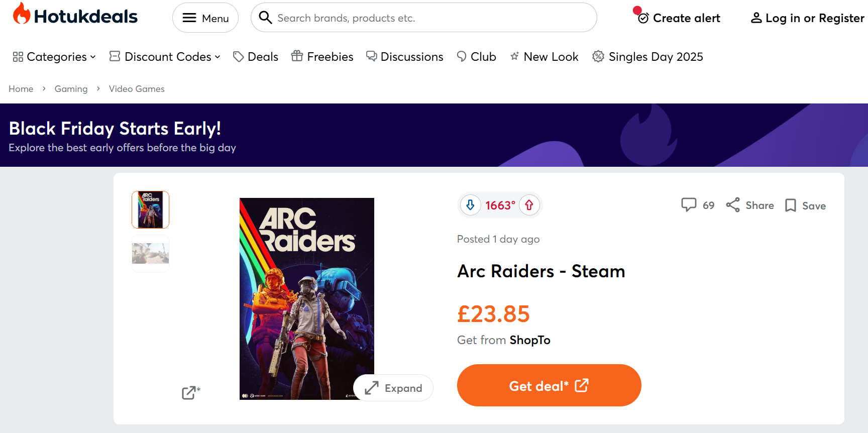
Task: Select the second gameplay screenshot thumbnail
Action: pyautogui.click(x=150, y=253)
